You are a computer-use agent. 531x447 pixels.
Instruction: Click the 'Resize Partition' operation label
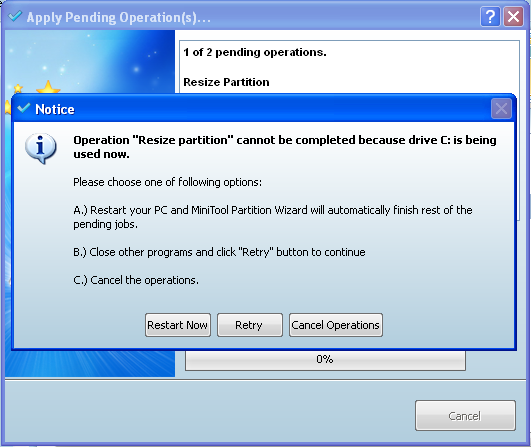point(226,82)
